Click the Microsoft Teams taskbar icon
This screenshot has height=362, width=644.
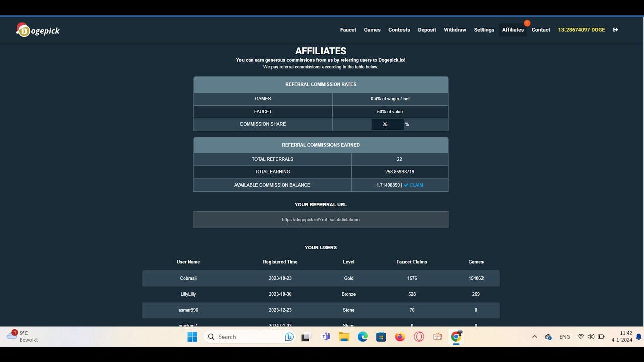click(x=326, y=337)
